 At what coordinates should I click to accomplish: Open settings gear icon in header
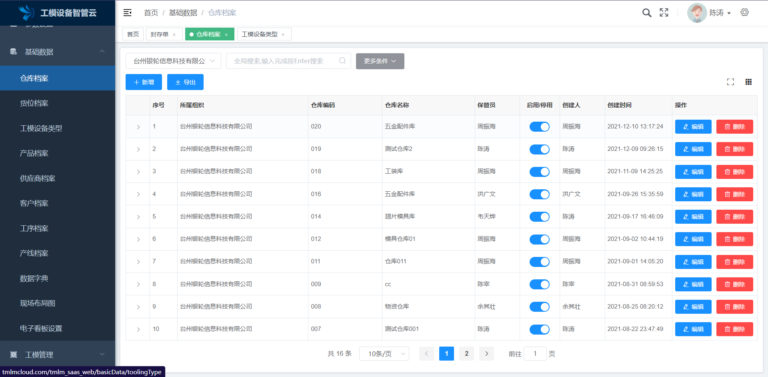pos(744,13)
